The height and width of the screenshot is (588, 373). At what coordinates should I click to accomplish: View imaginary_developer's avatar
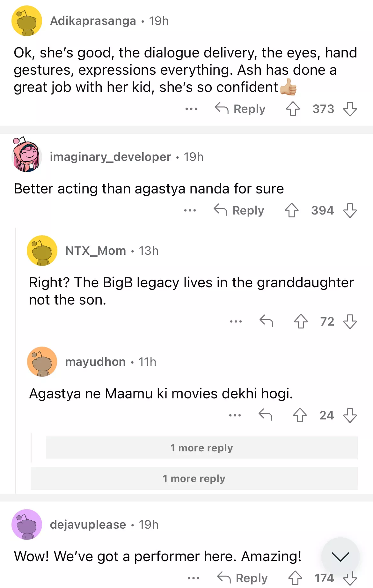(27, 156)
